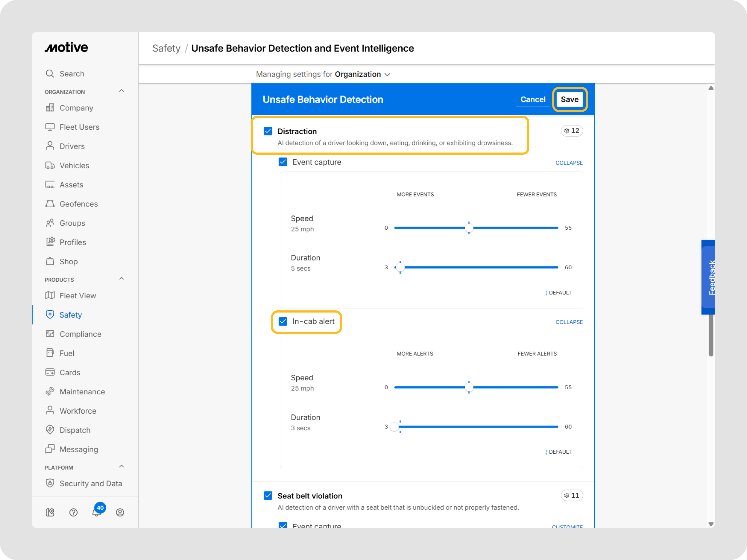The height and width of the screenshot is (560, 747).
Task: Open the user profile account icon
Action: click(120, 513)
